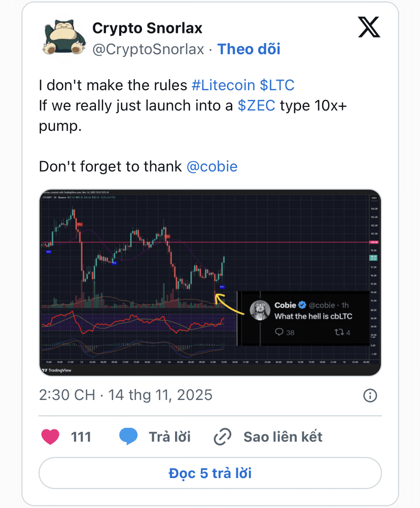Click Cobie's avatar in the embedded screenshot

tap(260, 310)
